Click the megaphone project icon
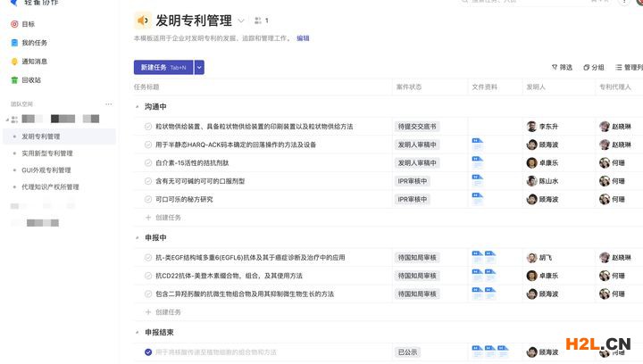The image size is (643, 364). [x=142, y=21]
